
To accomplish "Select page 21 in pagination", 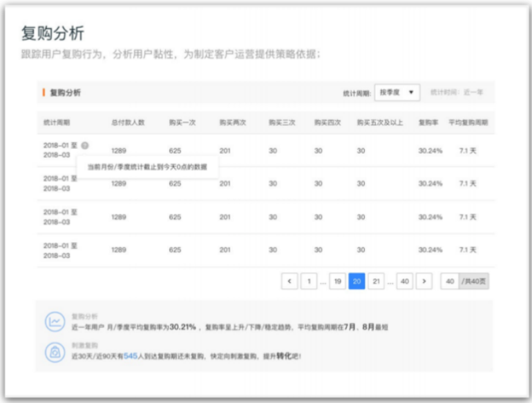I will (x=377, y=281).
